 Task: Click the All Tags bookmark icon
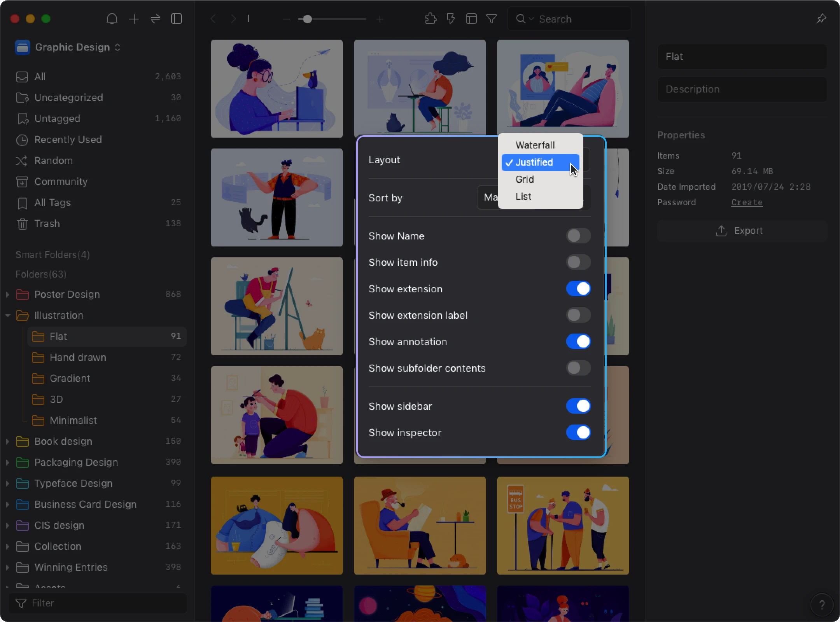(x=22, y=203)
